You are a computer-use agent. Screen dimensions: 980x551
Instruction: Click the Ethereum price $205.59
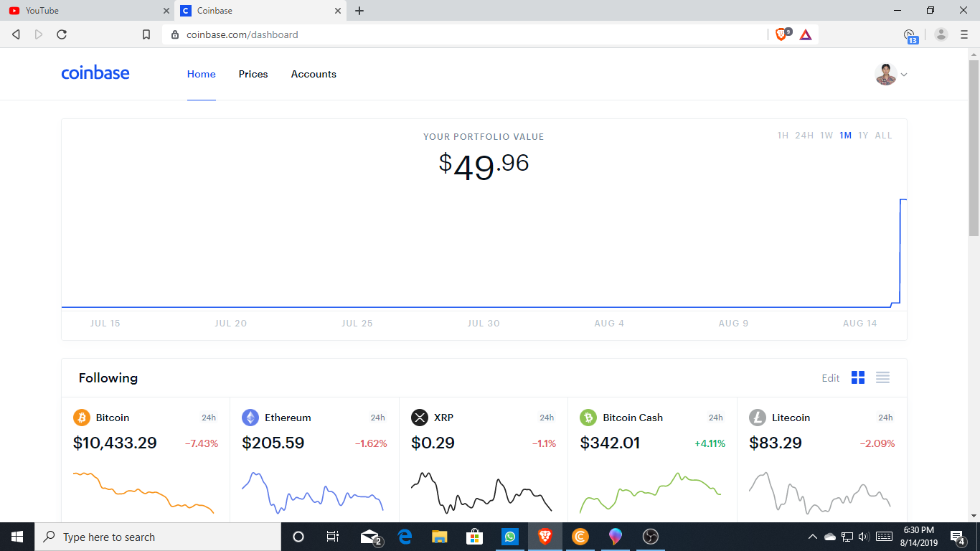[x=273, y=443]
